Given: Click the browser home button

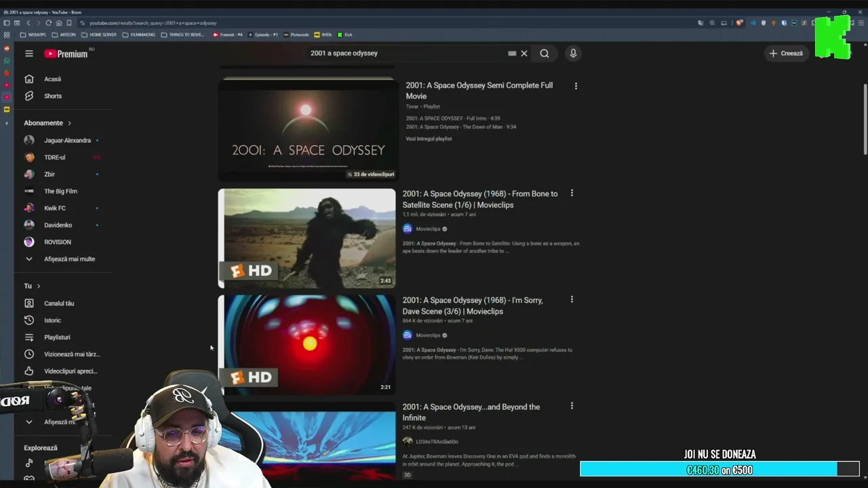Looking at the screenshot, I should click(59, 23).
